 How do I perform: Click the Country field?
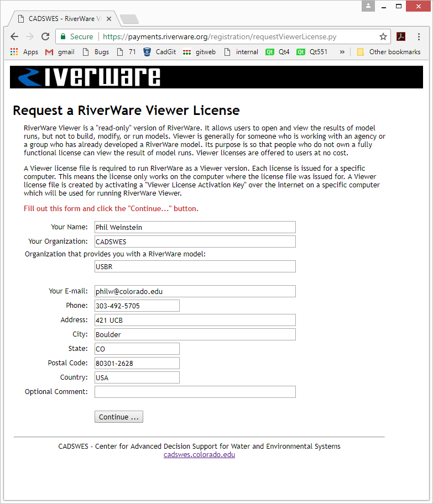(137, 377)
